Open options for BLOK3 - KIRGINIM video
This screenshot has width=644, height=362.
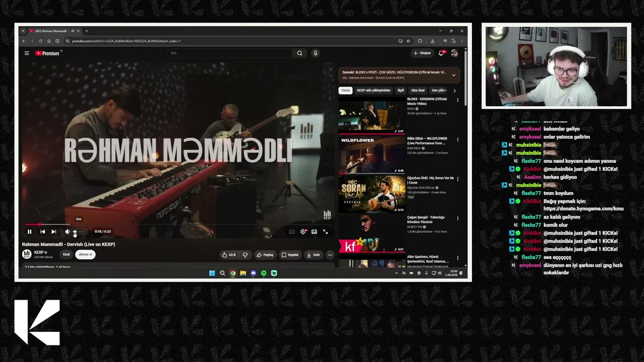457,100
